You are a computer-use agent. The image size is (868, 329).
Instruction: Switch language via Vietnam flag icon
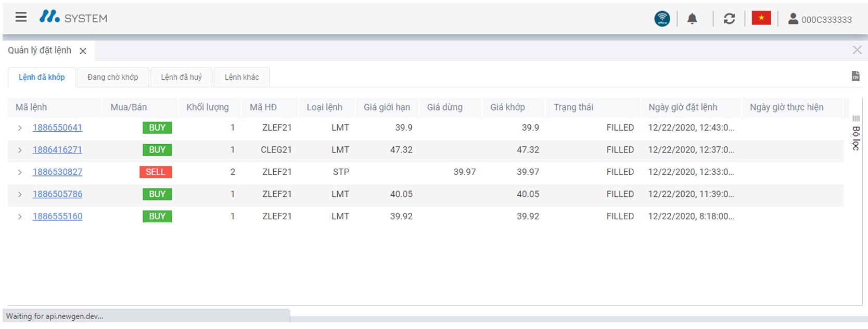(x=761, y=18)
